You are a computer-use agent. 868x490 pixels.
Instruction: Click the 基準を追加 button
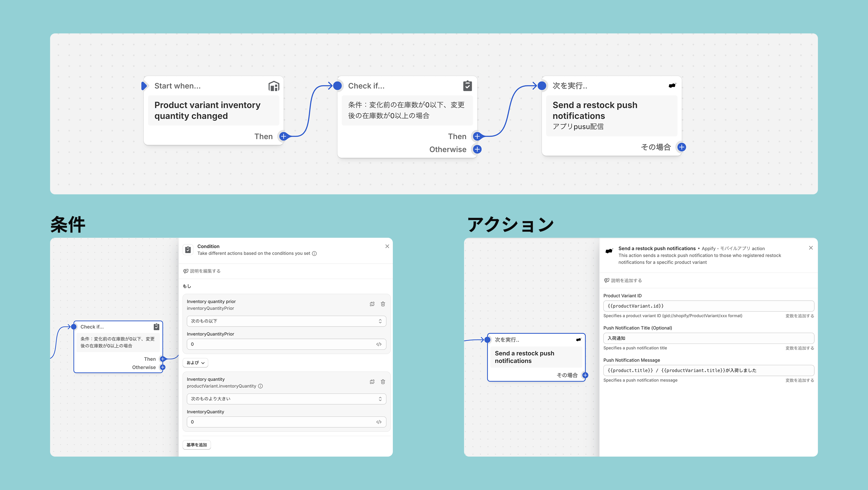pyautogui.click(x=197, y=445)
